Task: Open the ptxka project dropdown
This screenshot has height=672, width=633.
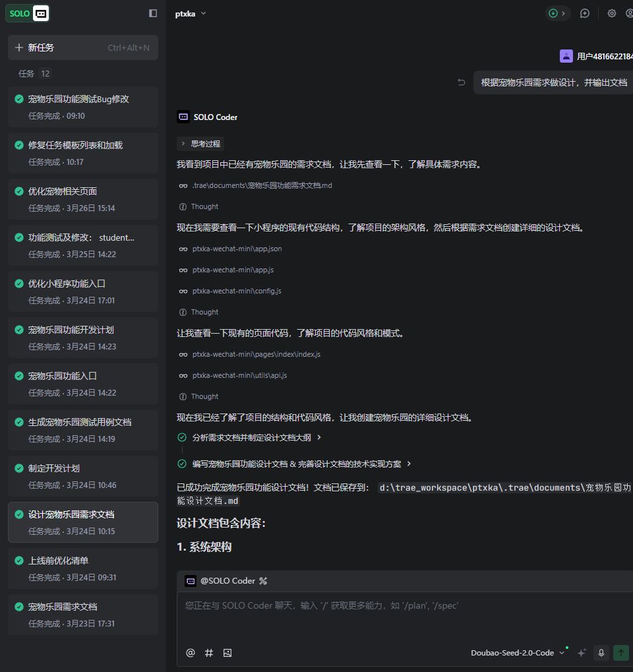Action: click(x=191, y=13)
